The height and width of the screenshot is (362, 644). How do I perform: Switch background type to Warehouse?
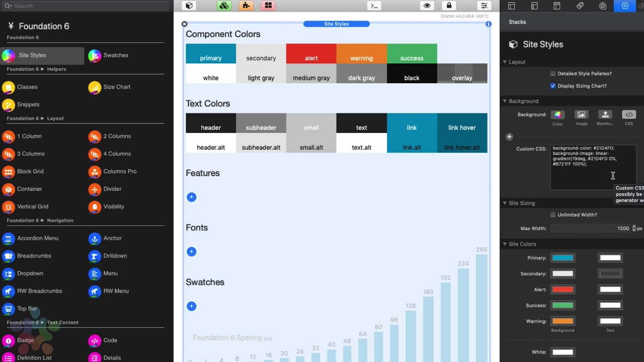pyautogui.click(x=605, y=115)
